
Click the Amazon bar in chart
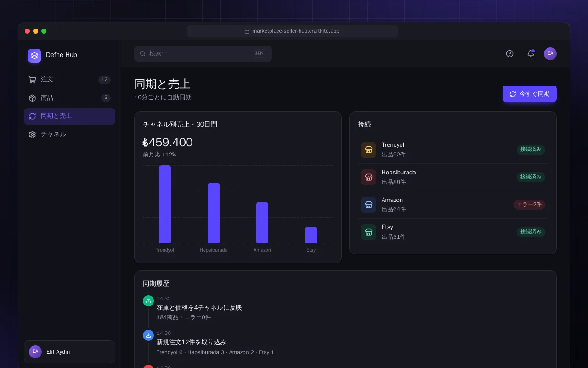(262, 223)
